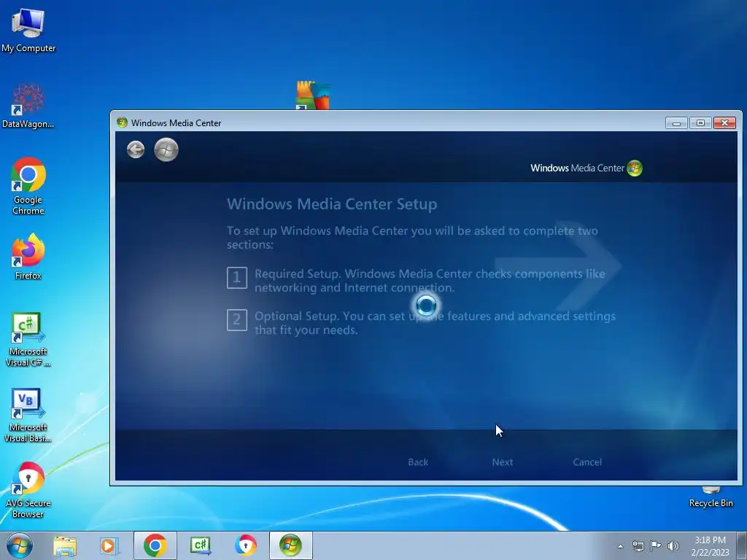The height and width of the screenshot is (560, 747).
Task: Open AVG Secure Browser desktop shortcut
Action: 28,490
